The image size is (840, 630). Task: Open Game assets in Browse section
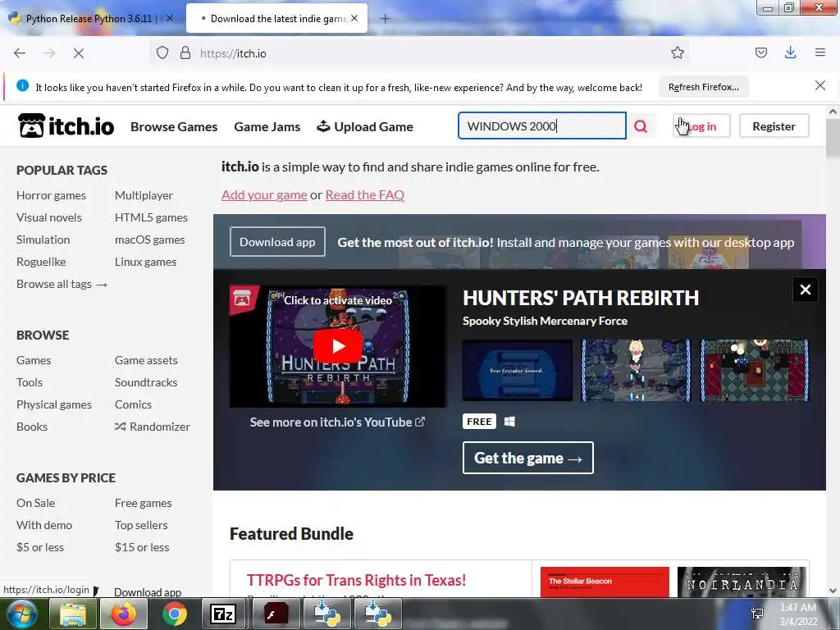click(146, 361)
